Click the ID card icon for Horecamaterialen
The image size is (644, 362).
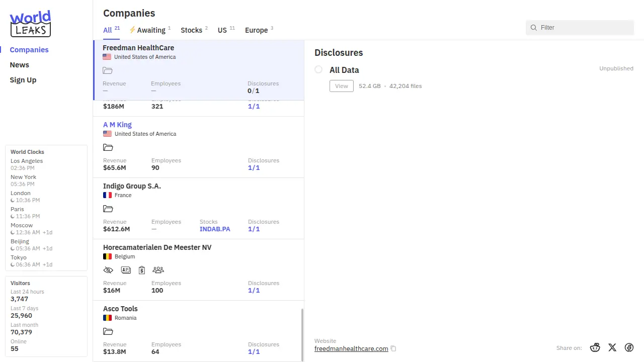[126, 270]
